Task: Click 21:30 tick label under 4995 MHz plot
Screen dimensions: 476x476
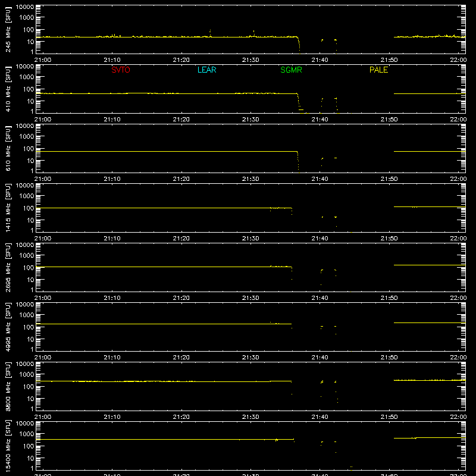Action: pyautogui.click(x=250, y=358)
